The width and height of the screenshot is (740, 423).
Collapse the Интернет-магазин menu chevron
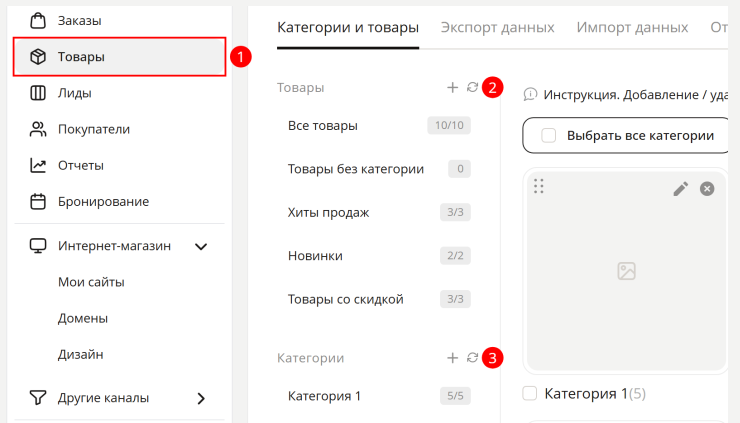201,246
